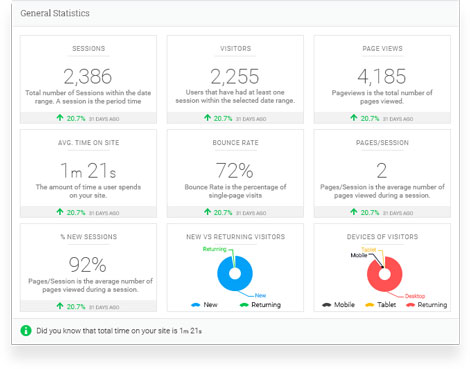This screenshot has width=470, height=369.
Task: Select the % NEW SESSIONS title
Action: (89, 237)
